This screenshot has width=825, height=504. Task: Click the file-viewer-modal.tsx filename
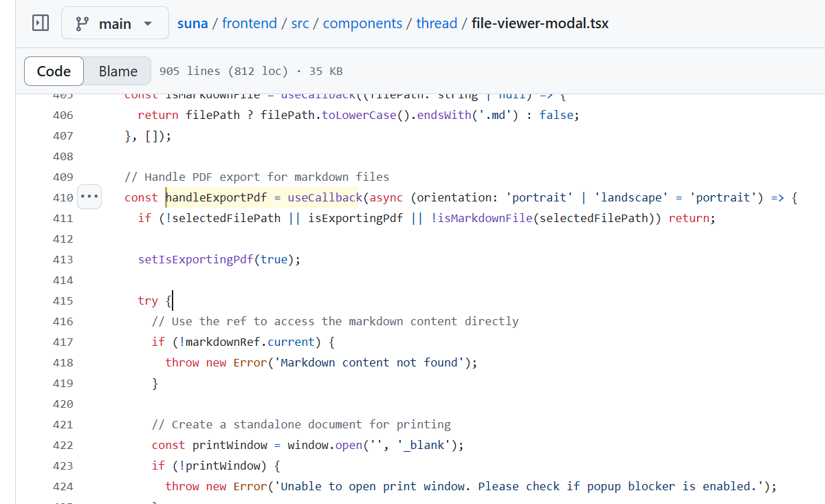click(539, 23)
